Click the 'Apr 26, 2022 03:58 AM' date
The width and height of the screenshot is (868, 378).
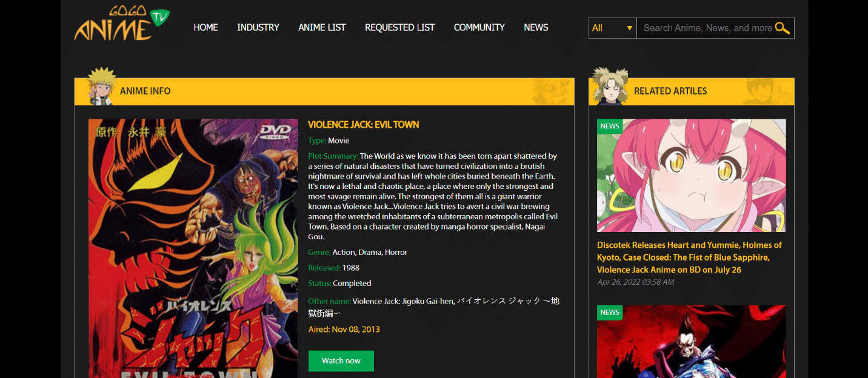(635, 282)
